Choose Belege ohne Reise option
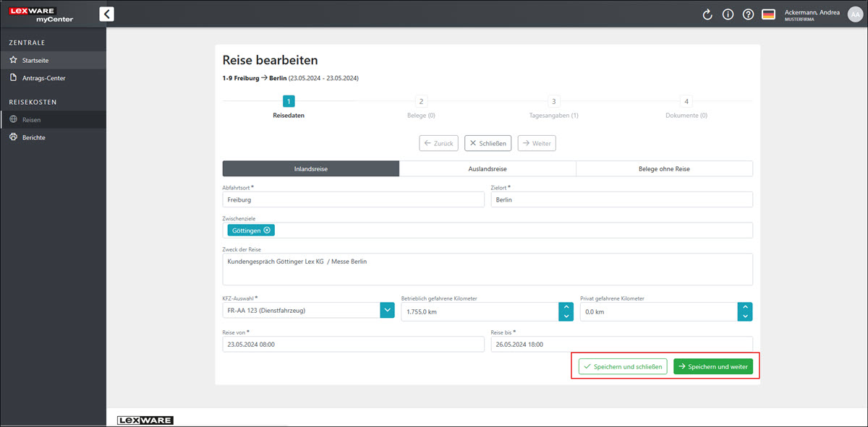Viewport: 868px width, 427px height. click(x=664, y=168)
